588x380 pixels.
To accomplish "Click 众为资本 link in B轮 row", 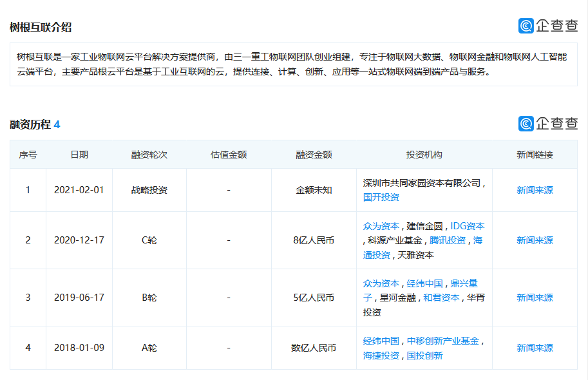I will click(381, 283).
